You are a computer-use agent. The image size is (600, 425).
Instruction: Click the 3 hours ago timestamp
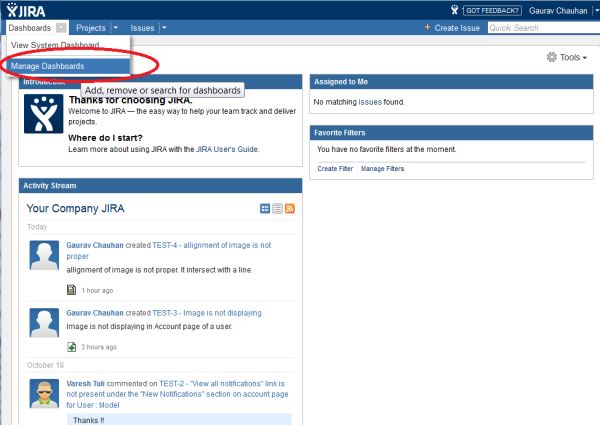(99, 347)
